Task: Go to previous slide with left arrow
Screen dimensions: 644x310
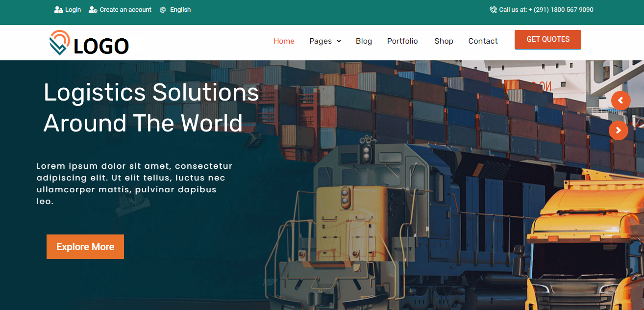Action: (x=621, y=101)
